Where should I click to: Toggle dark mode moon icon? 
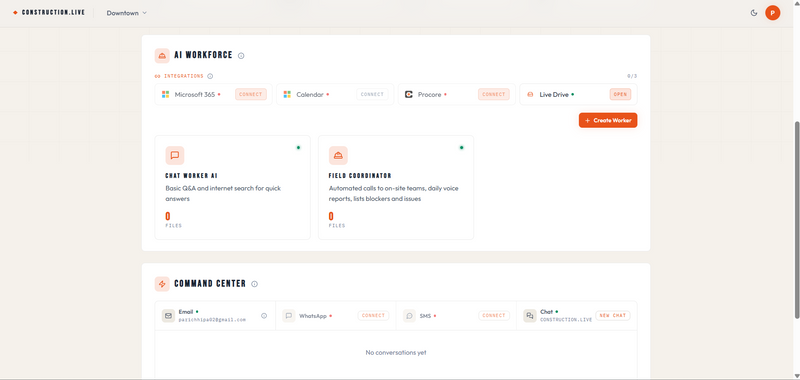[754, 13]
